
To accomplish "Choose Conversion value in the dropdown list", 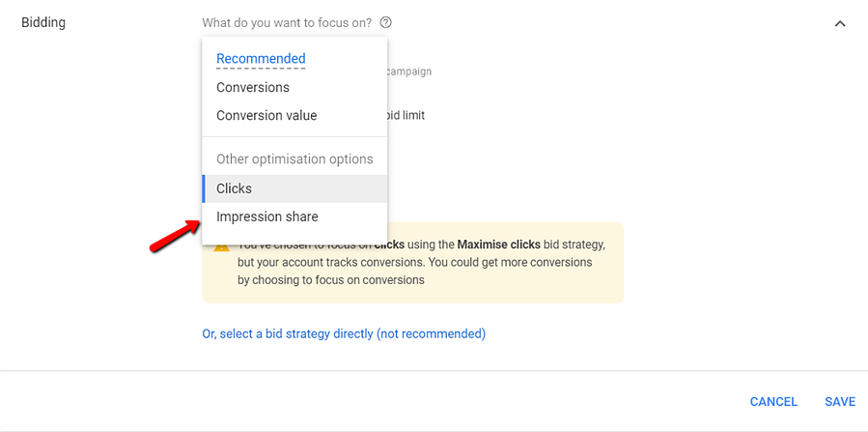I will pos(266,115).
